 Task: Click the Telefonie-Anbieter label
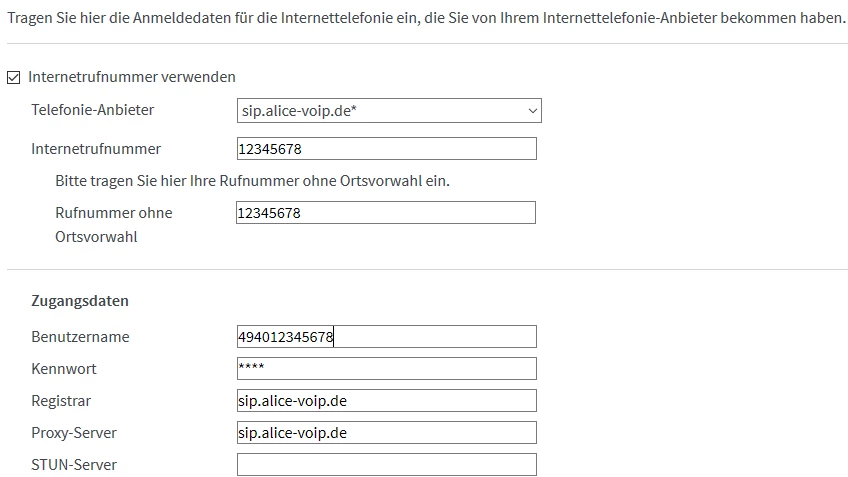pyautogui.click(x=93, y=110)
